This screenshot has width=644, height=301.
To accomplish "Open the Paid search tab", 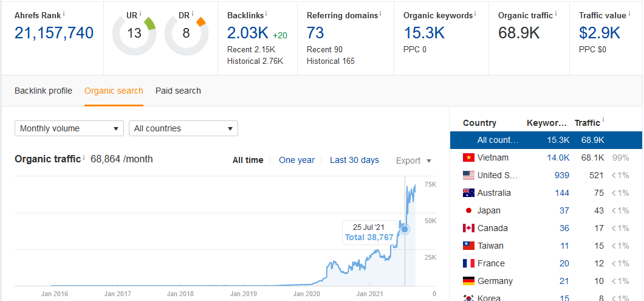I will click(178, 91).
